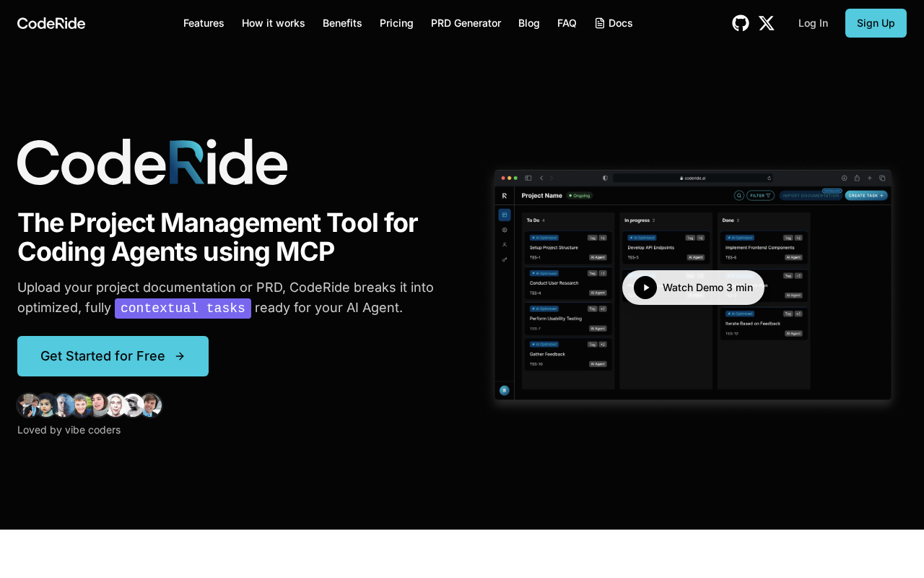Click the board view icon in demo sidebar

point(505,215)
